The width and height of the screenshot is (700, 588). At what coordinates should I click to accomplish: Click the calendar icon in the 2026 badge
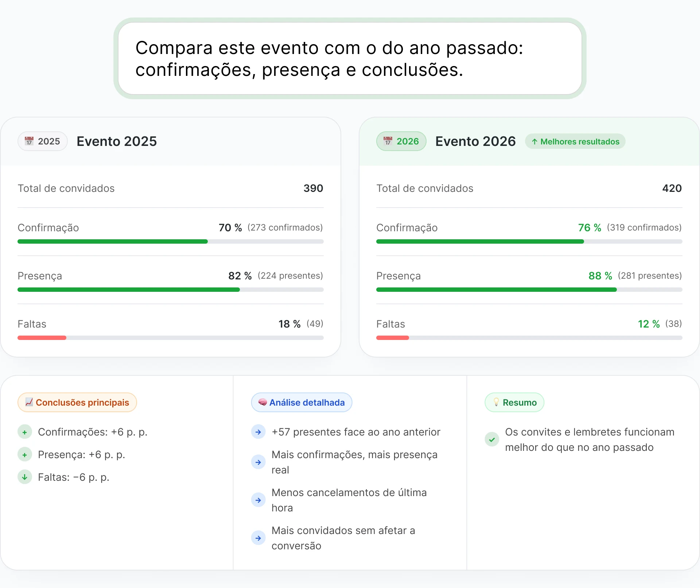pos(388,141)
